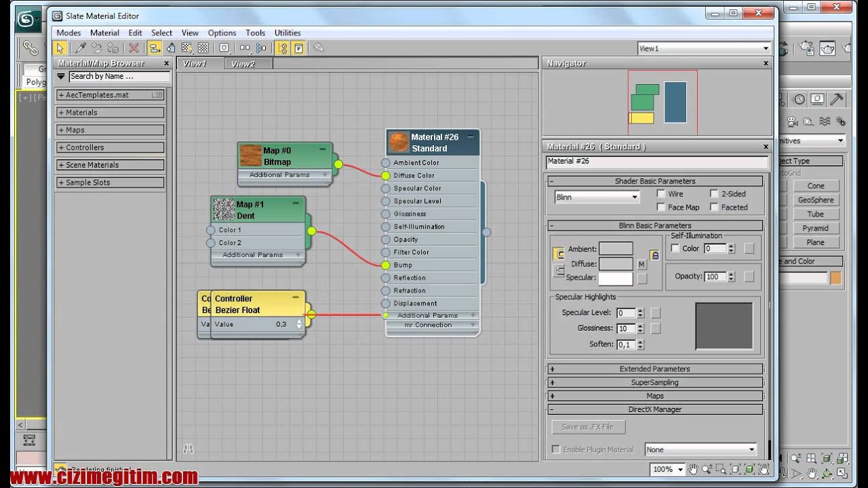The width and height of the screenshot is (868, 488).
Task: Click Zoom Extents icon in navigation bar
Action: tap(736, 469)
